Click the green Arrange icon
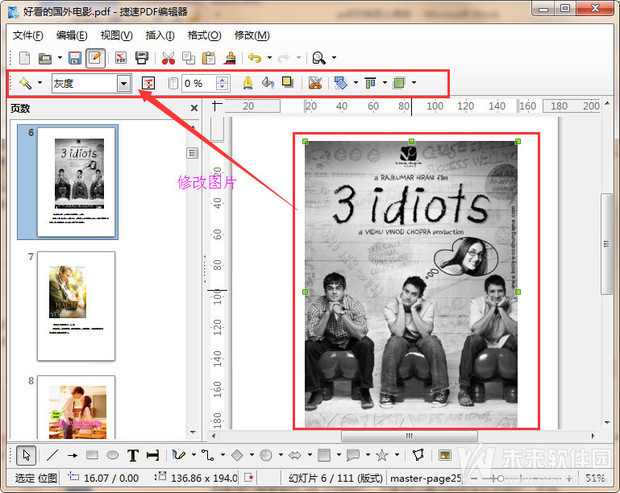This screenshot has width=620, height=493. tap(399, 83)
